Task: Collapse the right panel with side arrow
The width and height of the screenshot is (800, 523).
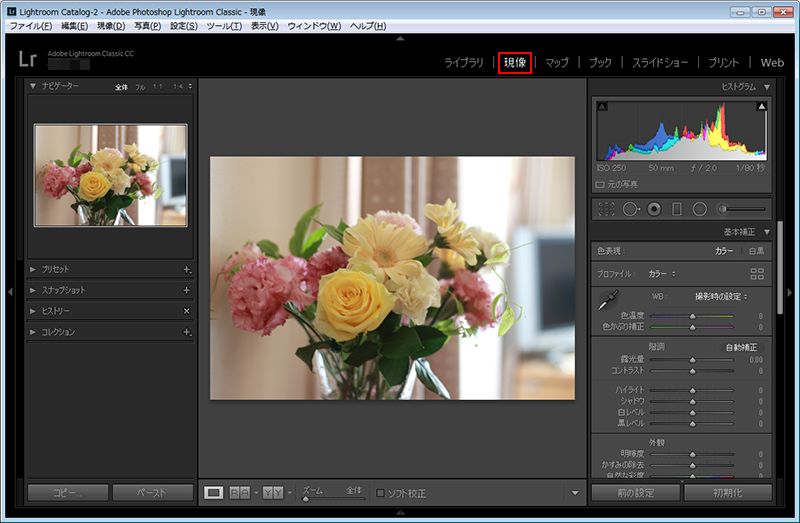Action: point(790,292)
